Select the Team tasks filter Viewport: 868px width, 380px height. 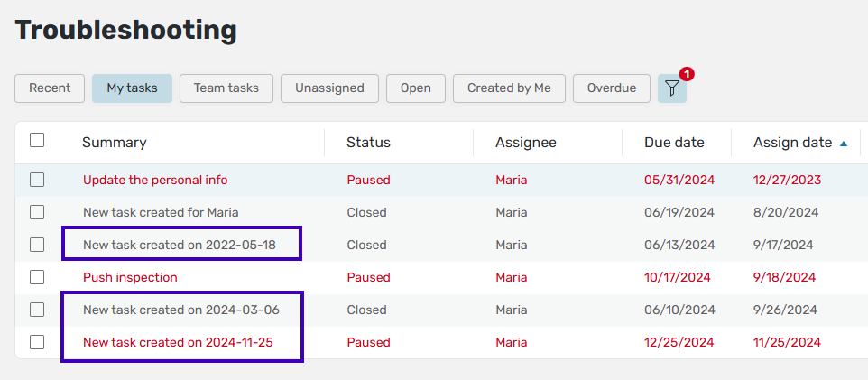tap(226, 88)
